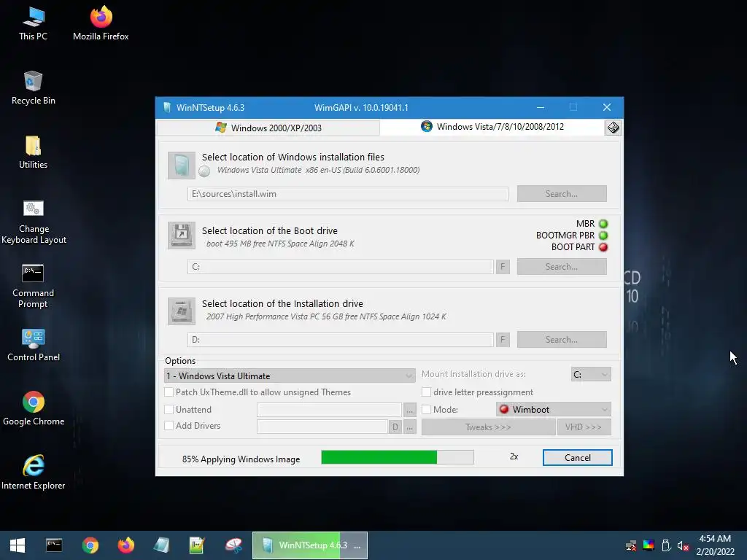Open Firefox from the taskbar
This screenshot has width=747, height=560.
coord(126,545)
